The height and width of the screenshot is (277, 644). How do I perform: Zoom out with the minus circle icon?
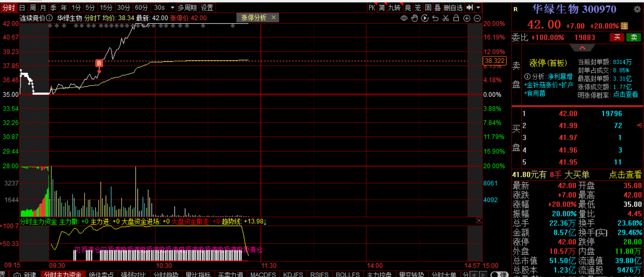[x=477, y=18]
